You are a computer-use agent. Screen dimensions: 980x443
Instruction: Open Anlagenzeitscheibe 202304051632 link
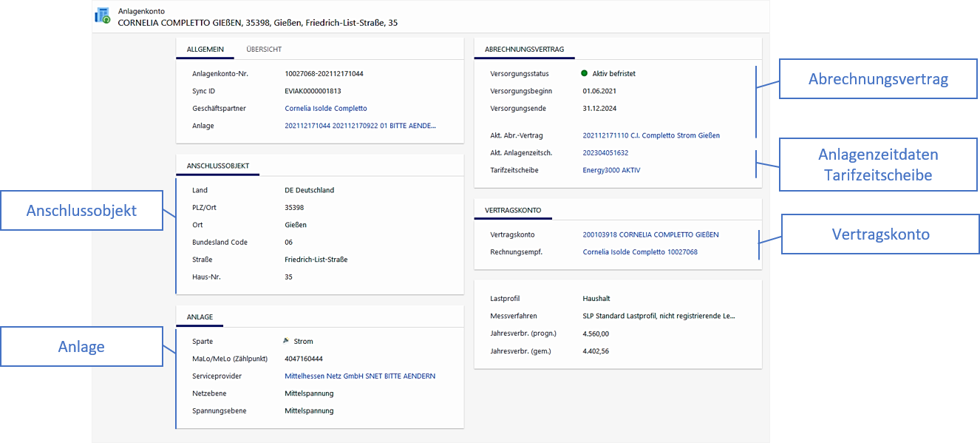(605, 153)
